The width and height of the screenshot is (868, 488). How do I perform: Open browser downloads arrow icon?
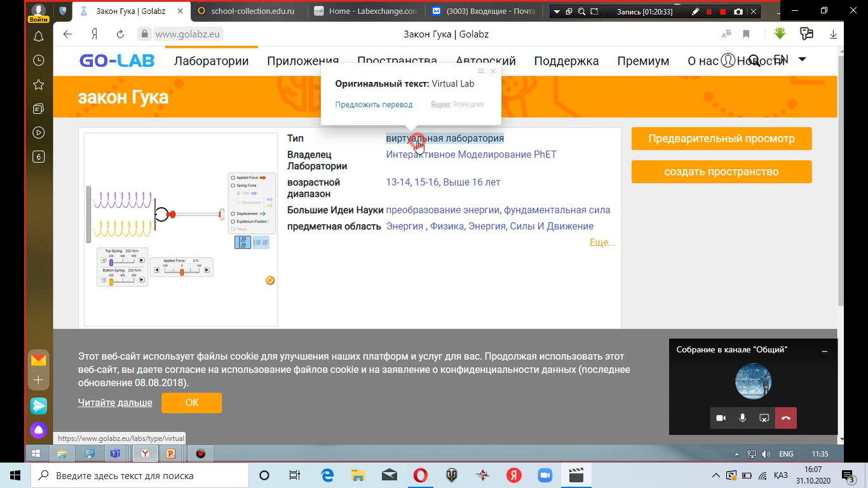pos(833,34)
